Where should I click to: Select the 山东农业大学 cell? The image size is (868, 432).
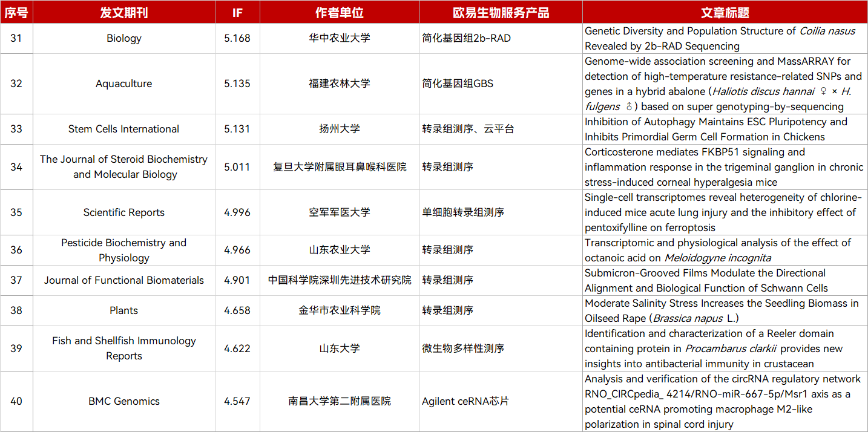point(340,250)
